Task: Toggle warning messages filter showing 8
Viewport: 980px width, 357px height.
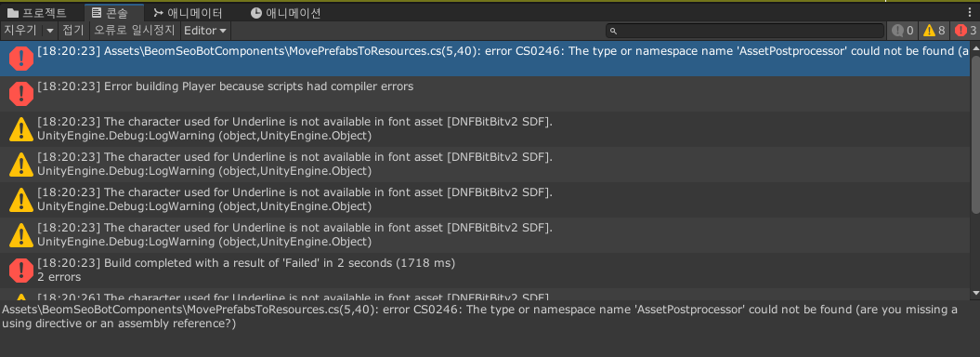Action: 934,30
